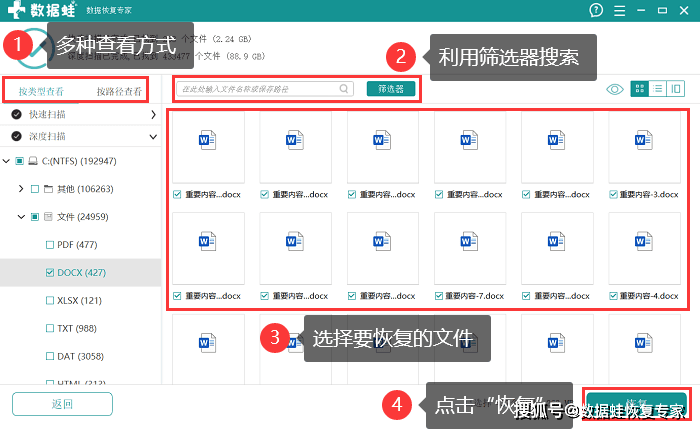Focus the file name search field
Viewport: 700px width, 429px height.
258,89
